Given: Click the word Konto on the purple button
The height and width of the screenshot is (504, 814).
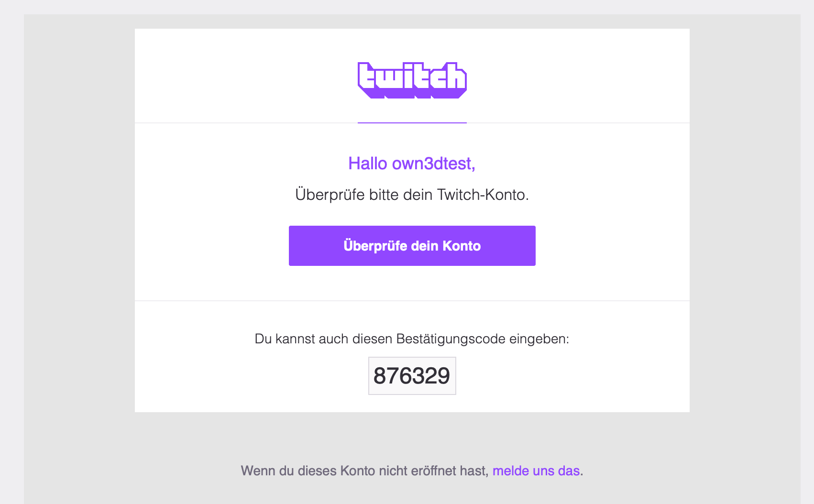Looking at the screenshot, I should click(x=462, y=246).
